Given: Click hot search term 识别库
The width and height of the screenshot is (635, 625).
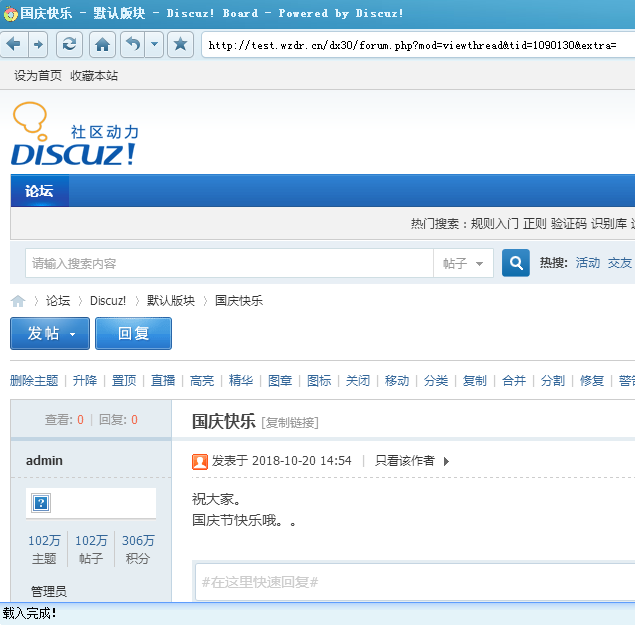Looking at the screenshot, I should pyautogui.click(x=608, y=223).
